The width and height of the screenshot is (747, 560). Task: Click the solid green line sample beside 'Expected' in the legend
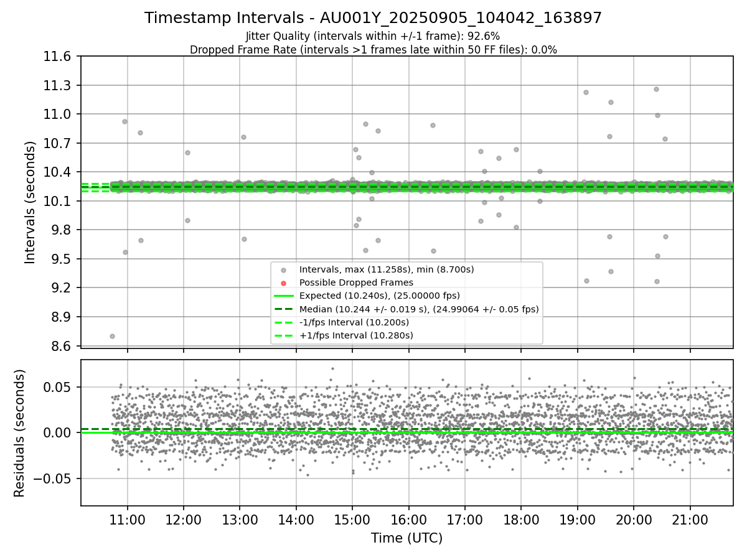pyautogui.click(x=284, y=296)
